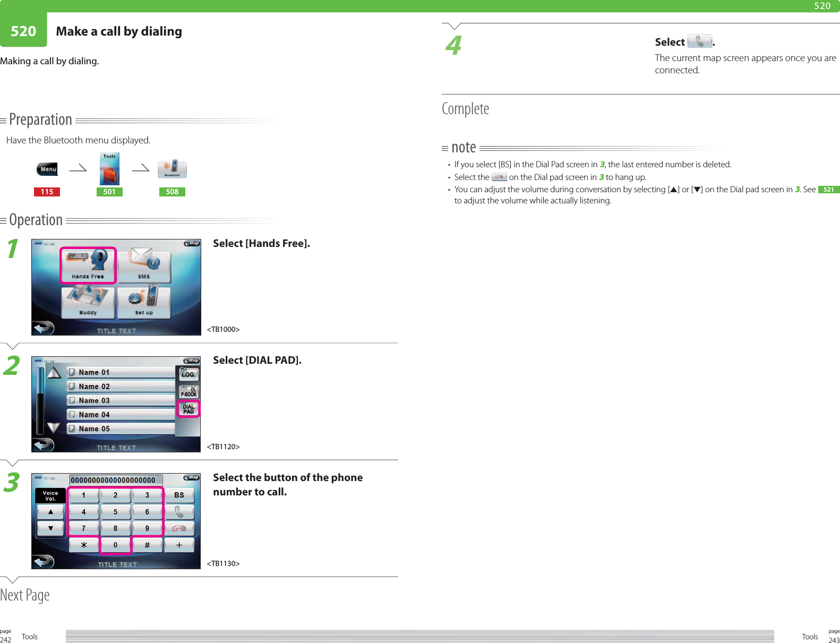Screen dimensions: 840x643
Task: Click the Menu icon in Preparation
Action: pos(47,169)
